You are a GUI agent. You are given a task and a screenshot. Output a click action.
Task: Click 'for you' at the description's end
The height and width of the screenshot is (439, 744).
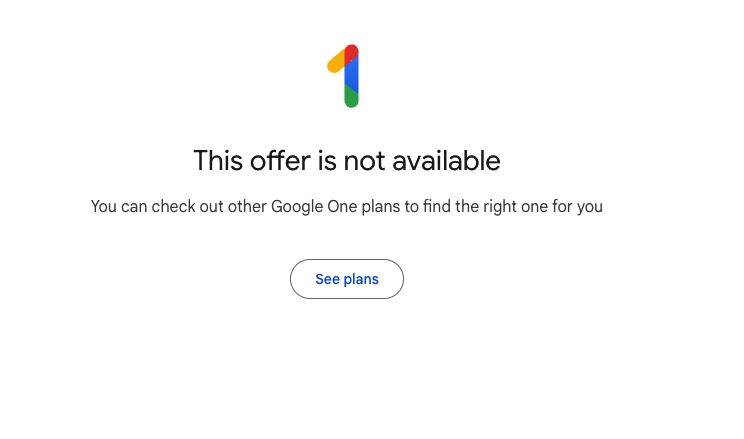[x=577, y=206]
